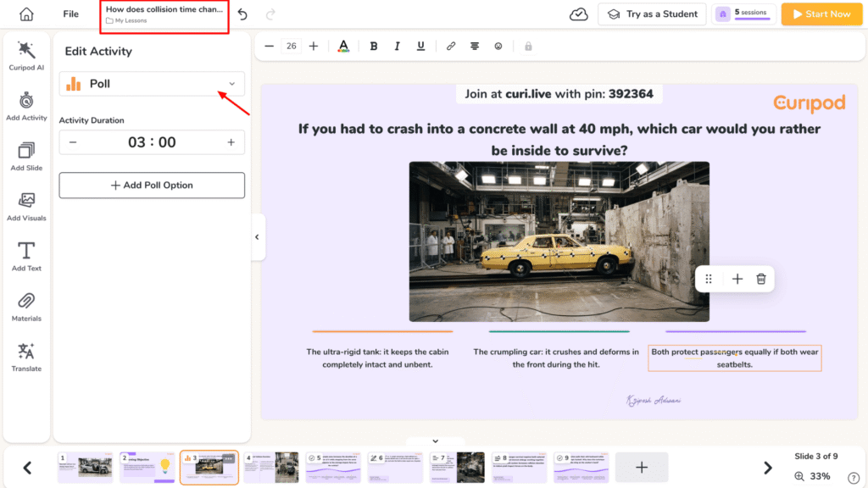Click the poll question heading text
This screenshot has height=488, width=868.
click(x=559, y=140)
